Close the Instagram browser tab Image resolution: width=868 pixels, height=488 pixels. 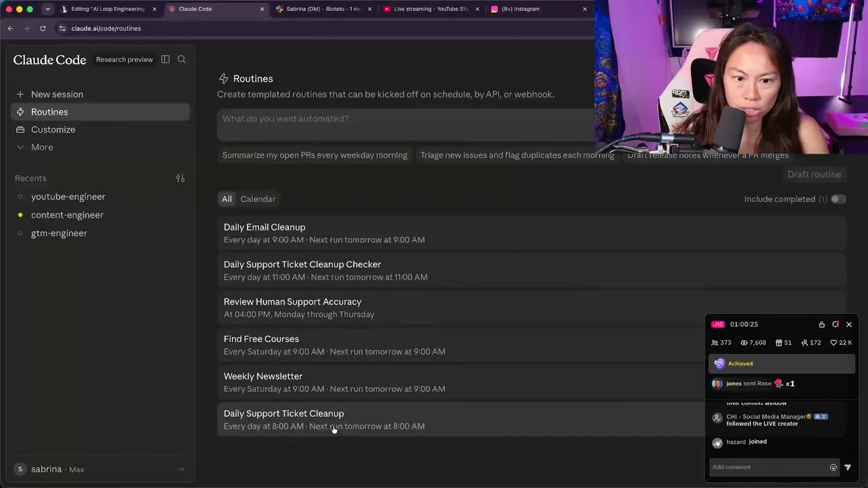click(585, 9)
